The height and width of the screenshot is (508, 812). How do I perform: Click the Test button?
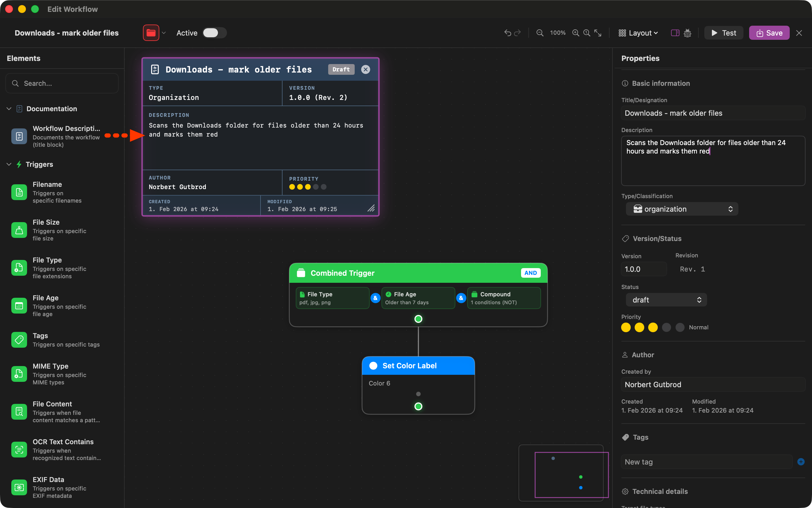(x=724, y=33)
